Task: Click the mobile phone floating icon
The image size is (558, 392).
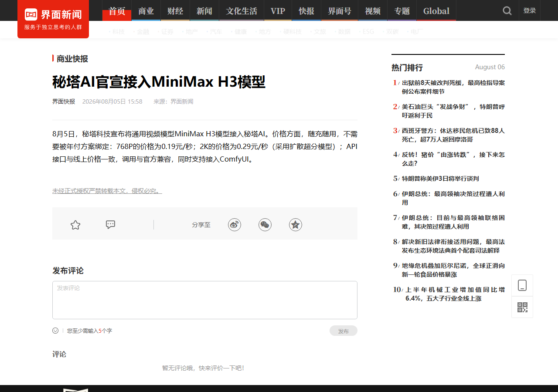Action: (x=522, y=285)
